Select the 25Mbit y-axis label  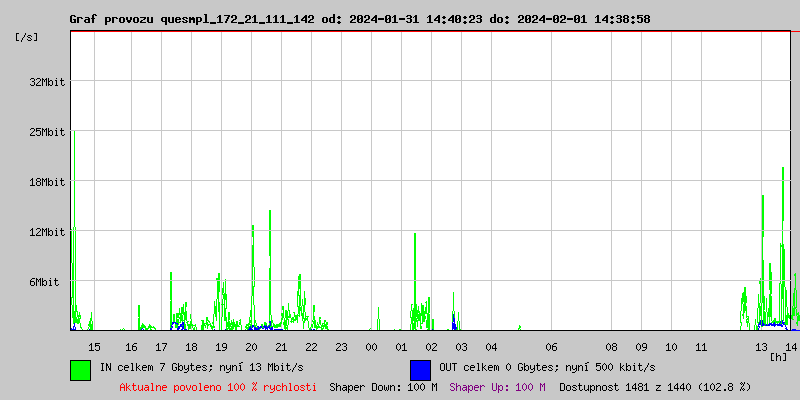tap(47, 132)
